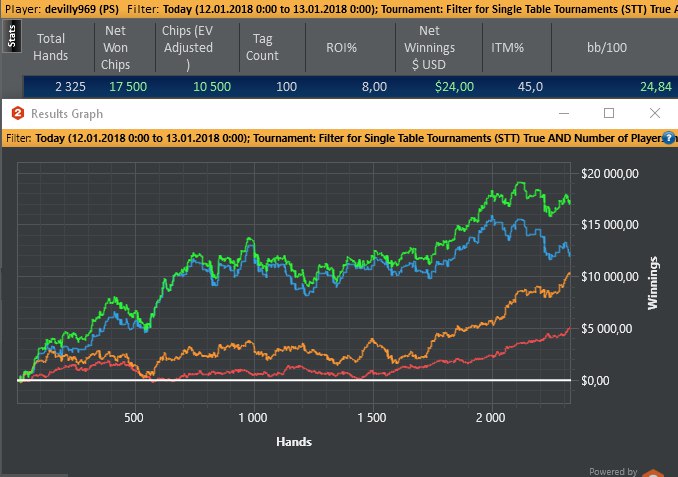The image size is (678, 477).
Task: Click the Results Graph title text
Action: pyautogui.click(x=67, y=114)
